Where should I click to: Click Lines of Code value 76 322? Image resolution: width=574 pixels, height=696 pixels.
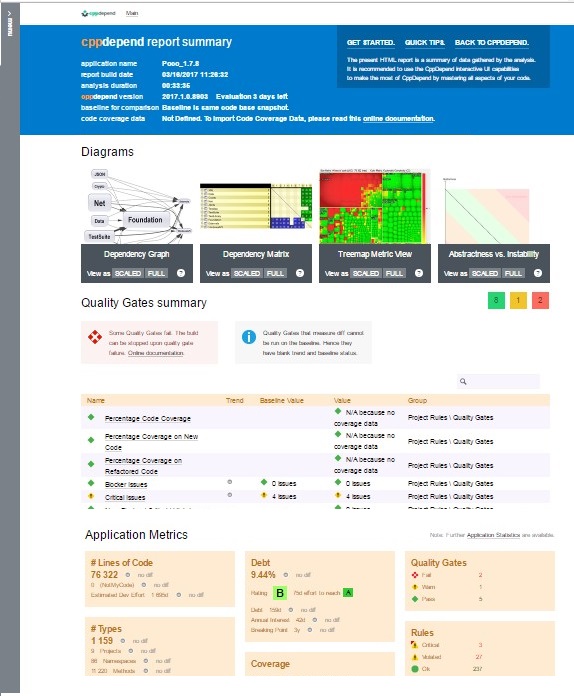104,574
